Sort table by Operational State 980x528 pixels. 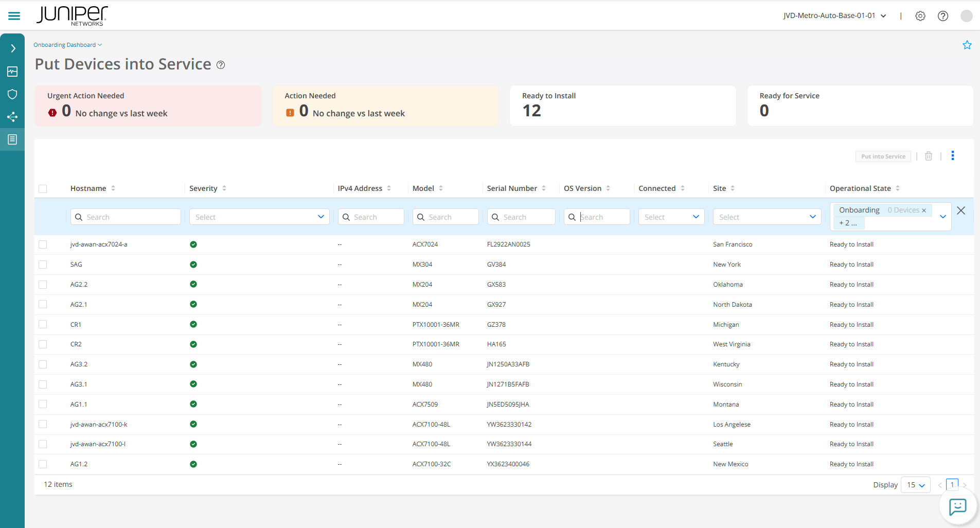[898, 188]
